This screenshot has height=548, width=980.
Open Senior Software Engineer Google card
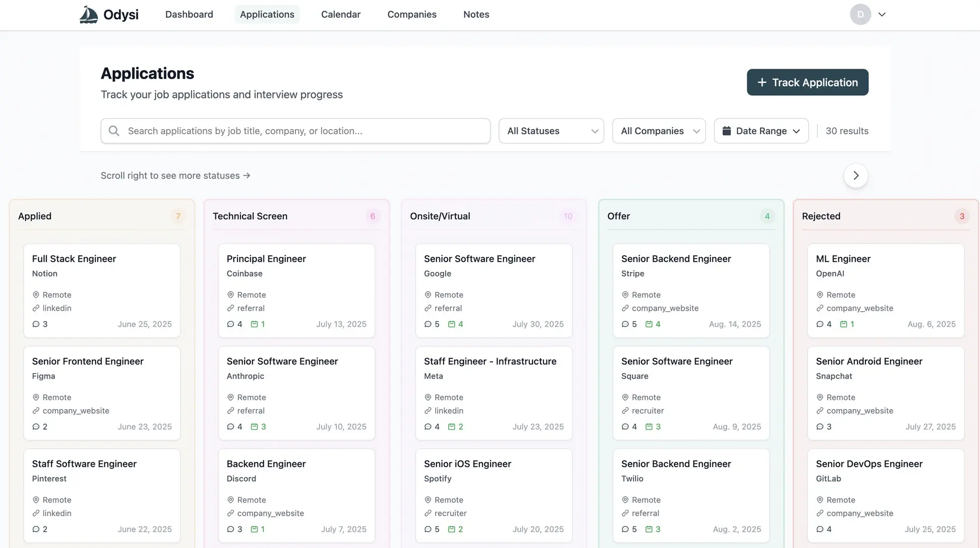[x=494, y=291]
